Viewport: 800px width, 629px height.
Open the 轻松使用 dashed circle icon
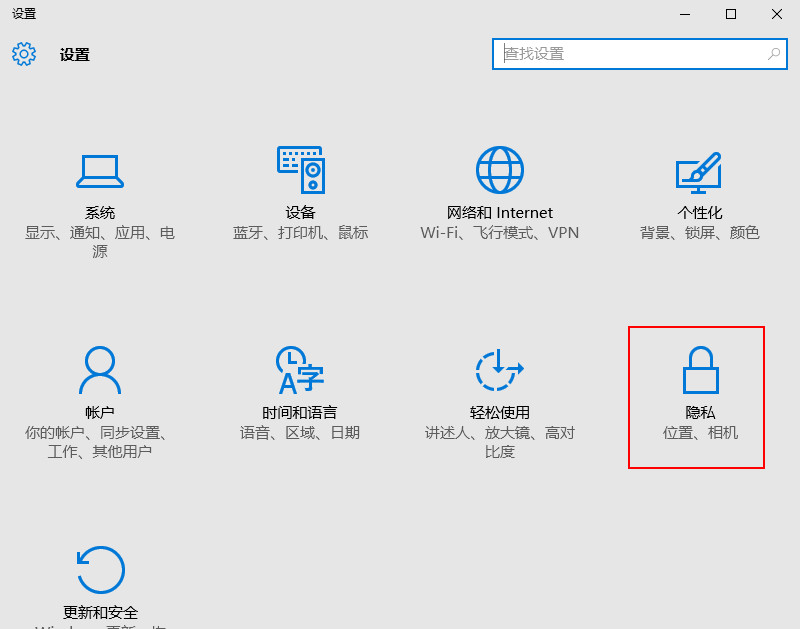pos(499,370)
